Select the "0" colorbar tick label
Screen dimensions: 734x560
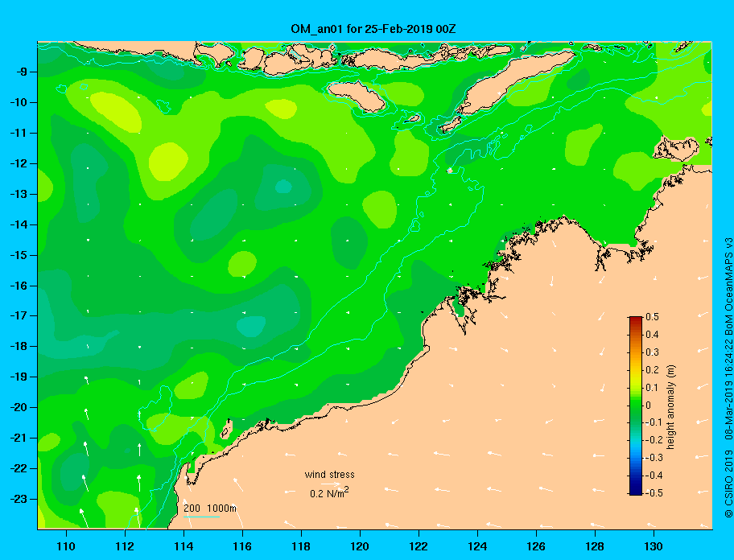click(x=649, y=406)
